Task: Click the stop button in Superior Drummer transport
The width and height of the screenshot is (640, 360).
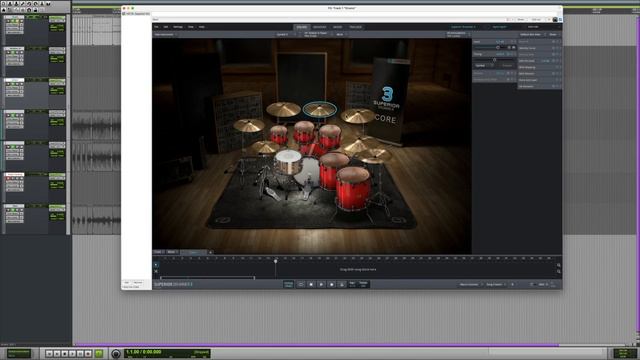Action: click(x=311, y=284)
